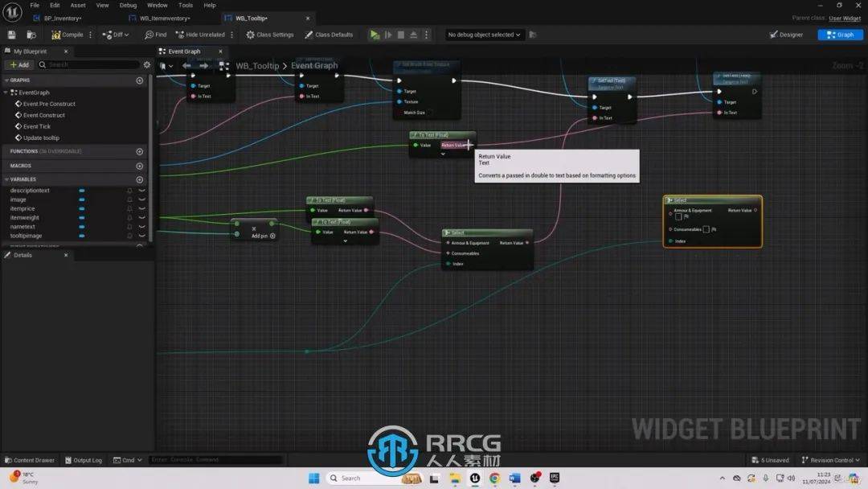This screenshot has width=868, height=489.
Task: Click the Save blueprint icon
Action: (x=11, y=35)
